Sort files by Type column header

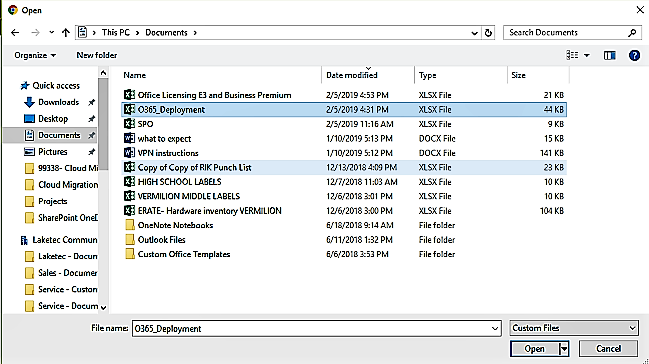point(428,75)
